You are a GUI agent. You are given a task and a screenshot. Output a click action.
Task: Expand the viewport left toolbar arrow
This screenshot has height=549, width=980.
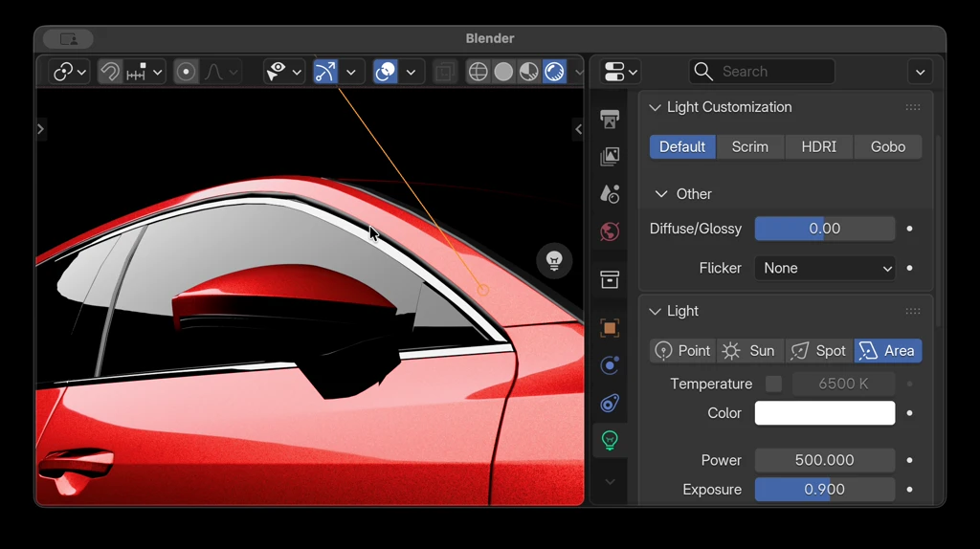click(x=40, y=129)
